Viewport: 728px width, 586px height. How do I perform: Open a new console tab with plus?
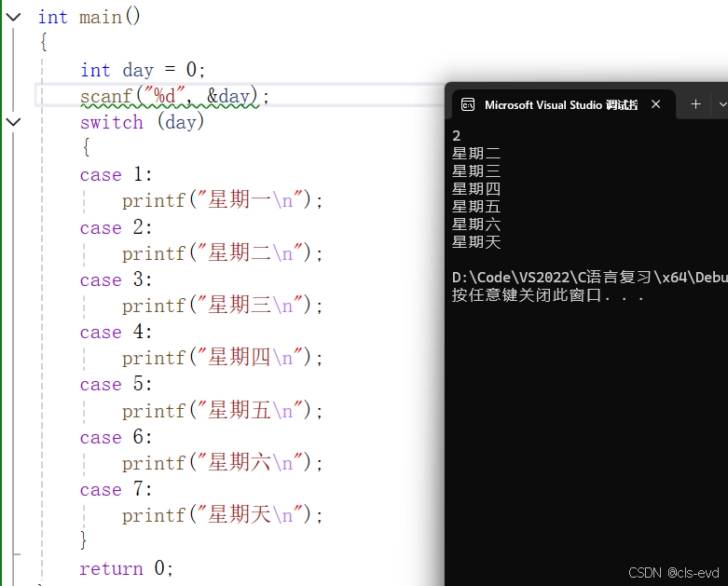pos(695,104)
